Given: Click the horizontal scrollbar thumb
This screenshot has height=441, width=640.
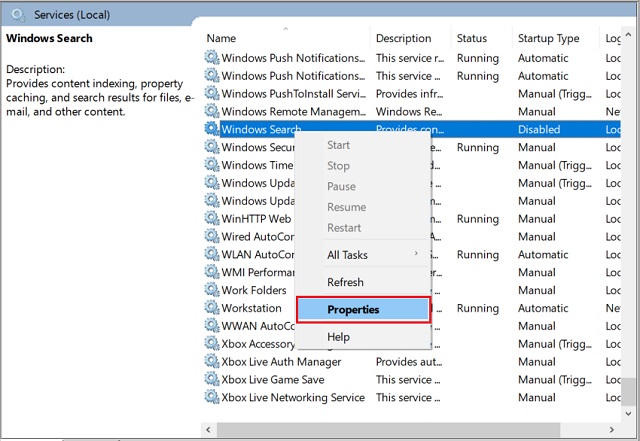Looking at the screenshot, I should [x=388, y=430].
